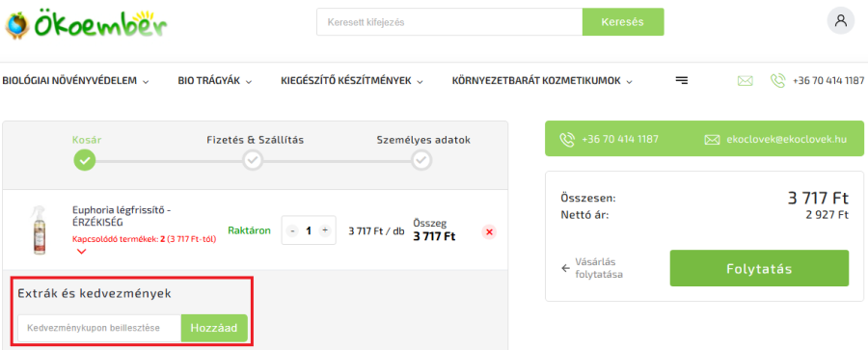The width and height of the screenshot is (868, 350).
Task: Expand related products with the red chevron
Action: 81,252
